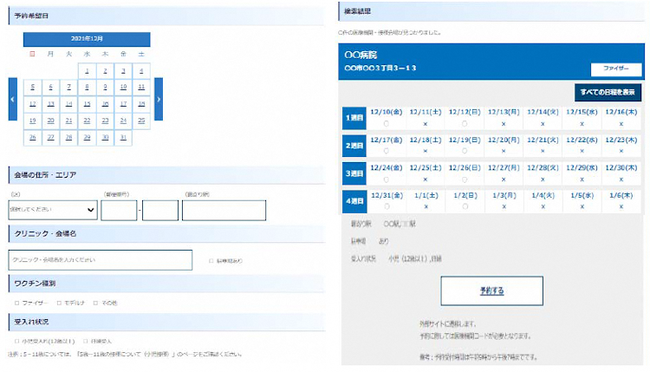Select the 12/19(日) available slot circle
Image resolution: width=650 pixels, height=372 pixels.
[x=465, y=151]
